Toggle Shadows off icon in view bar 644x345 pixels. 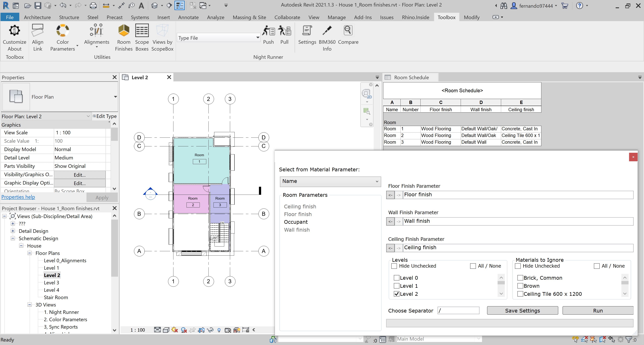click(x=184, y=330)
